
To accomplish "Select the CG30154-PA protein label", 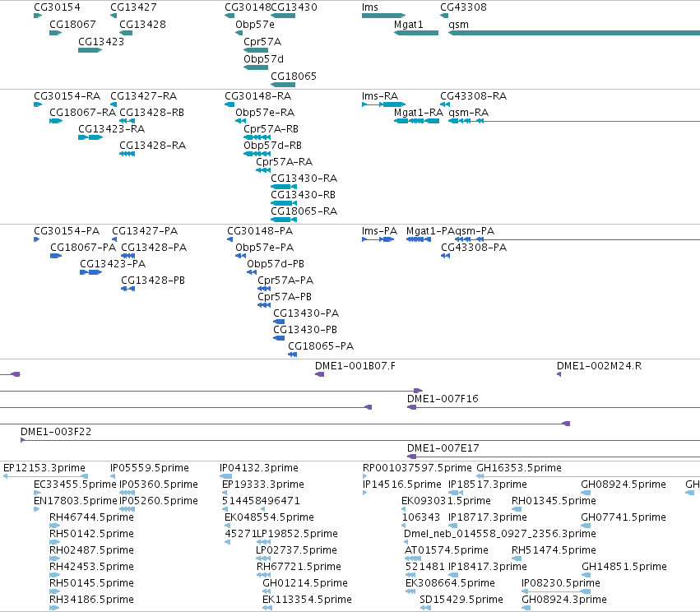I will click(x=67, y=231).
